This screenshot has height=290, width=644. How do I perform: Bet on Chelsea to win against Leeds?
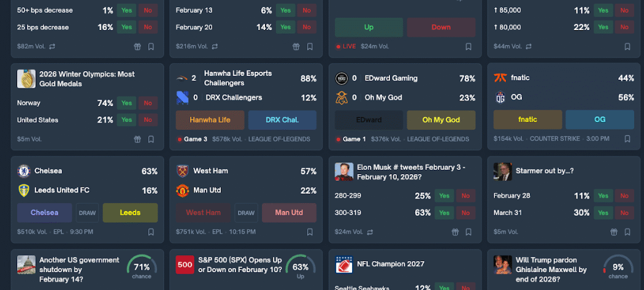45,213
